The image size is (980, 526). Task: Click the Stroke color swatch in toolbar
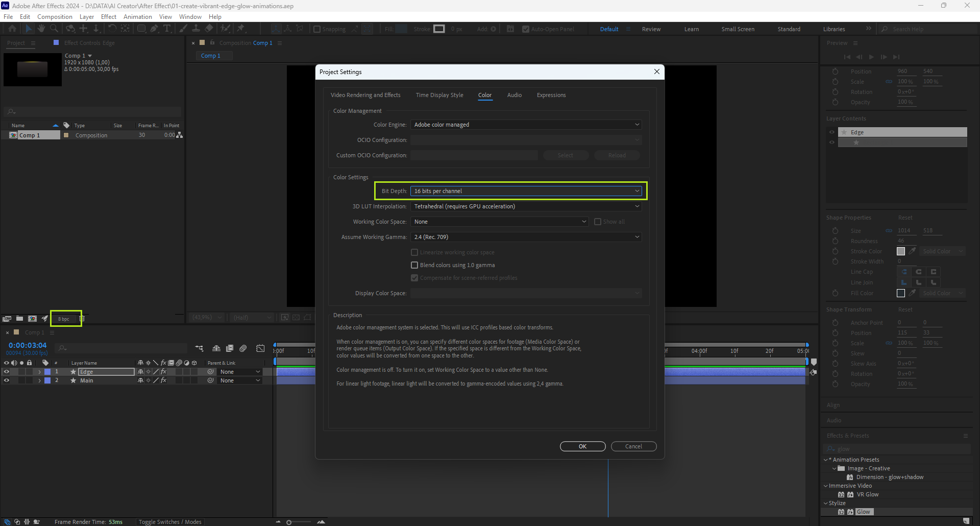[x=439, y=29]
